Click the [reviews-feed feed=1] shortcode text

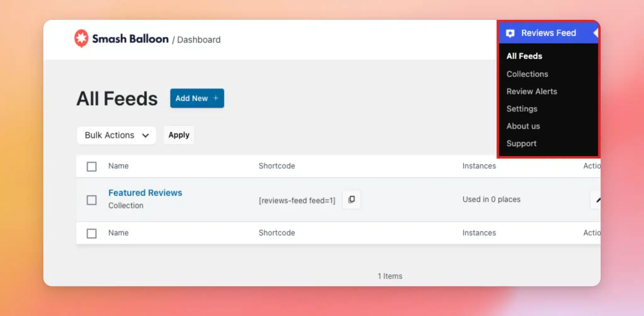point(297,200)
